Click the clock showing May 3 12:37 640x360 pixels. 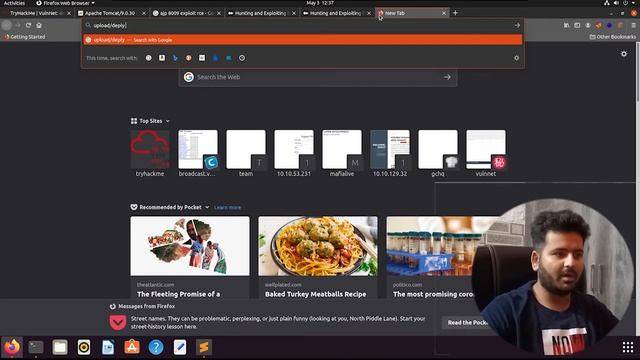(x=320, y=3)
